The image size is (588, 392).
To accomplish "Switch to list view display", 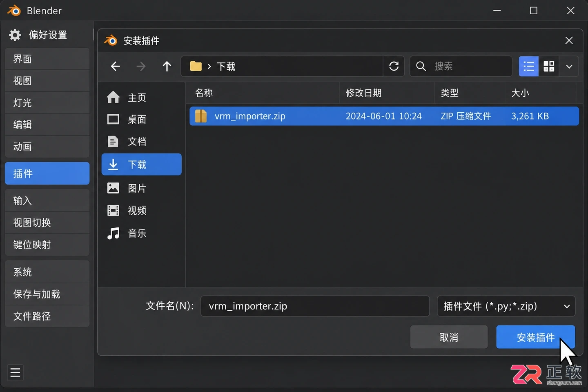I will pyautogui.click(x=529, y=66).
